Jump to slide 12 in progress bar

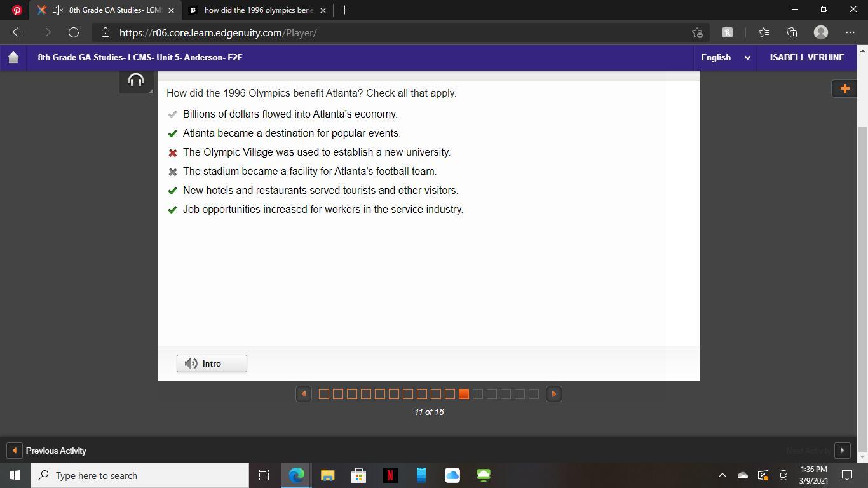click(478, 394)
